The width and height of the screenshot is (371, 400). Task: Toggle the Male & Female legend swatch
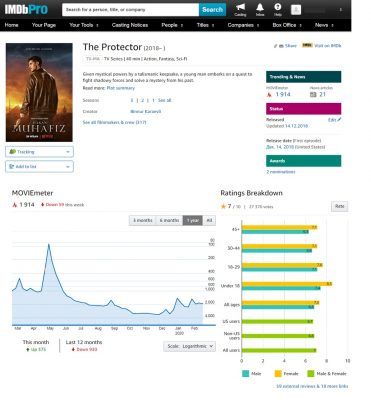tap(310, 374)
